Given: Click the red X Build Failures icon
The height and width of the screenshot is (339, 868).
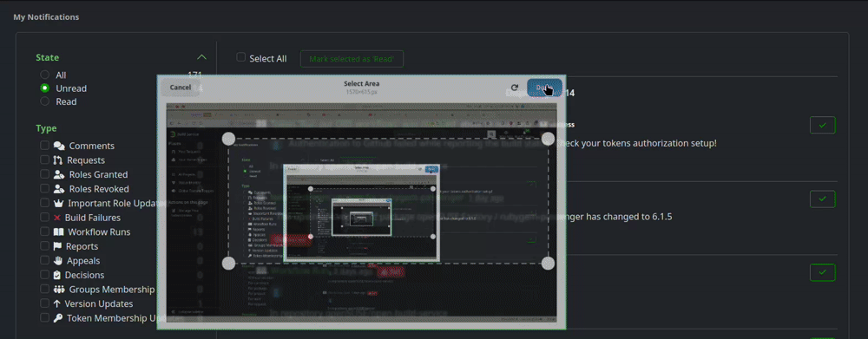Looking at the screenshot, I should point(57,218).
